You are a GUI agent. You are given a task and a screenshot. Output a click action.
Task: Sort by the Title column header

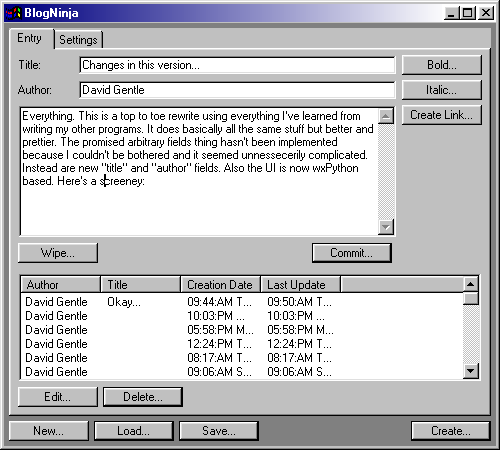coord(141,285)
